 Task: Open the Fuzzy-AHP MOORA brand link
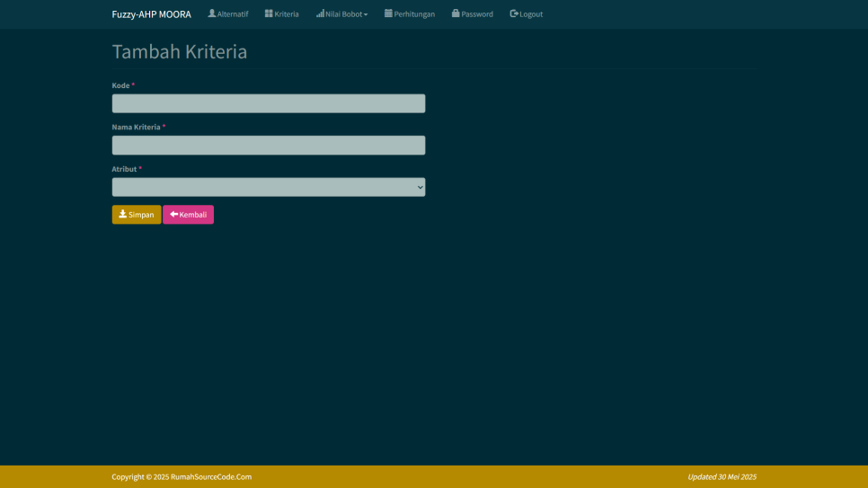(151, 14)
